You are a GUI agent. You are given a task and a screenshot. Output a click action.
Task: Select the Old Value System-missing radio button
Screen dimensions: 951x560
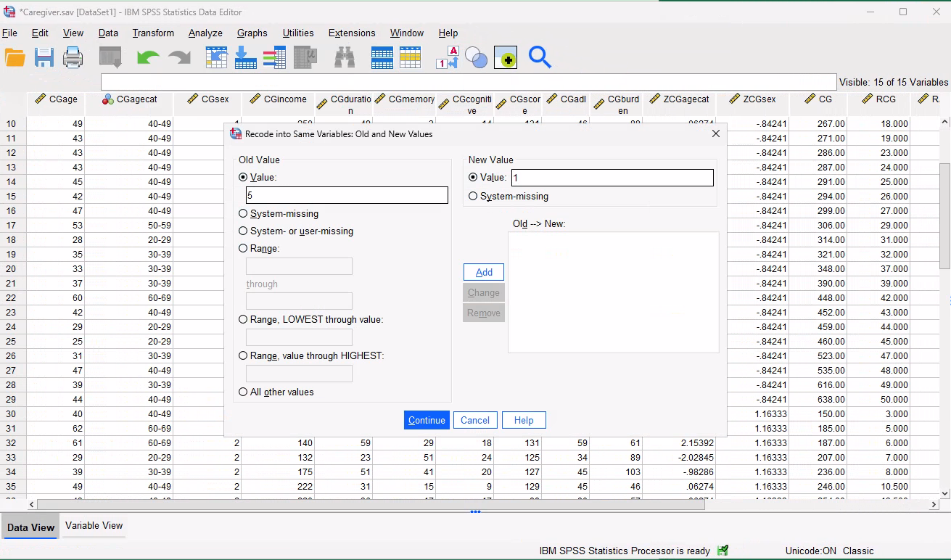(x=243, y=214)
